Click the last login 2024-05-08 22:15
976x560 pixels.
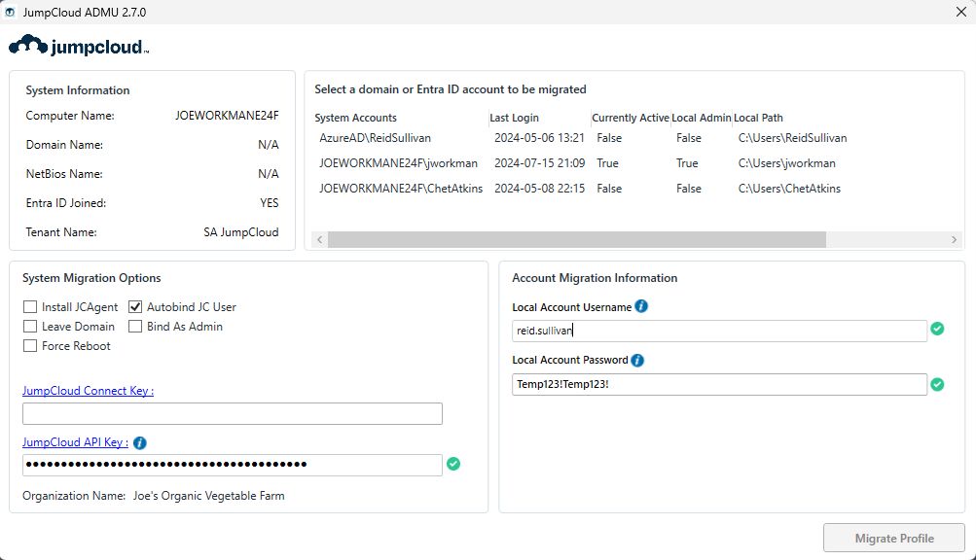click(x=539, y=189)
